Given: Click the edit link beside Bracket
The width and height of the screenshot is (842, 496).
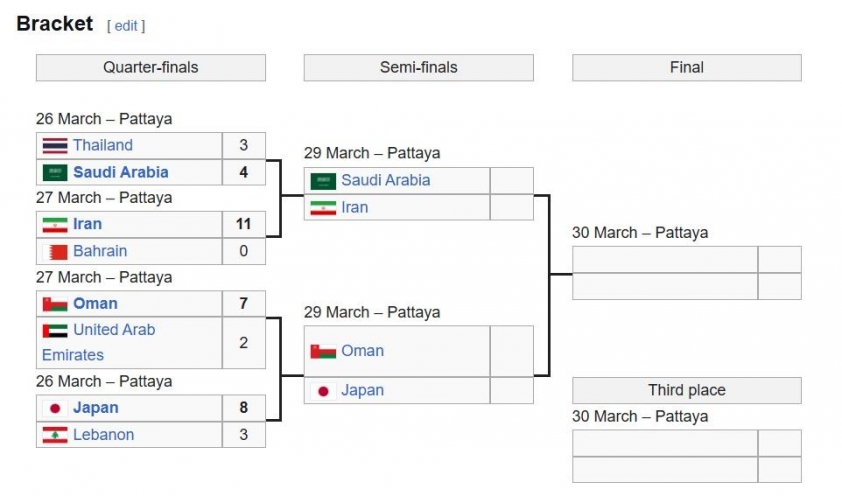Looking at the screenshot, I should click(126, 26).
